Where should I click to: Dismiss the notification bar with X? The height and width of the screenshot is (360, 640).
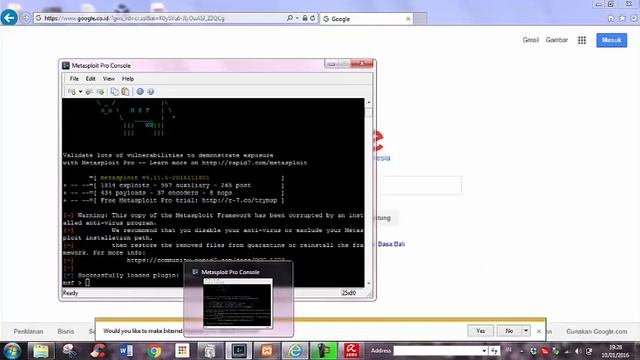tap(539, 331)
